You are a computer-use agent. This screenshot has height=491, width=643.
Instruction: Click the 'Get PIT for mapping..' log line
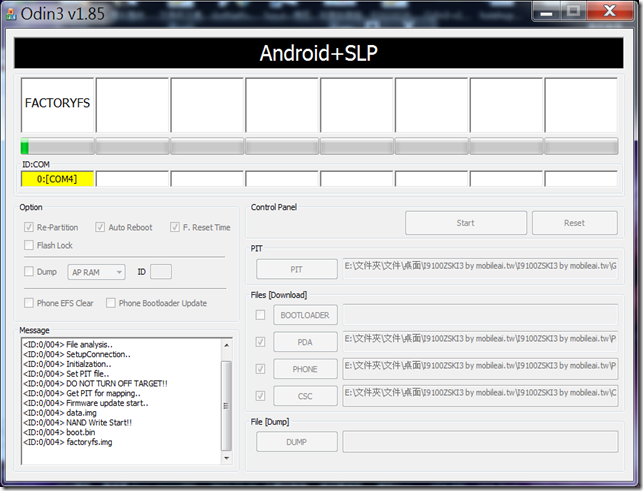(82, 393)
